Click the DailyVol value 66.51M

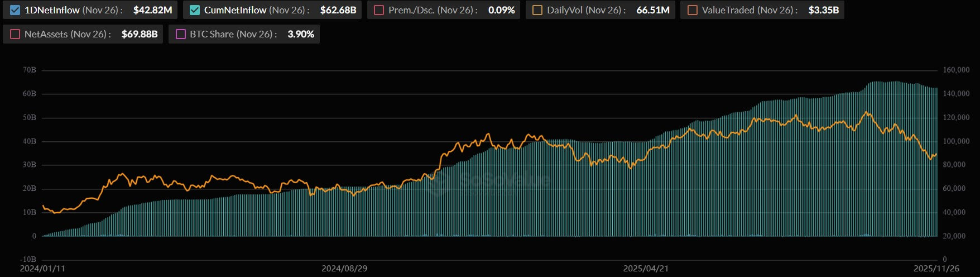tap(653, 10)
